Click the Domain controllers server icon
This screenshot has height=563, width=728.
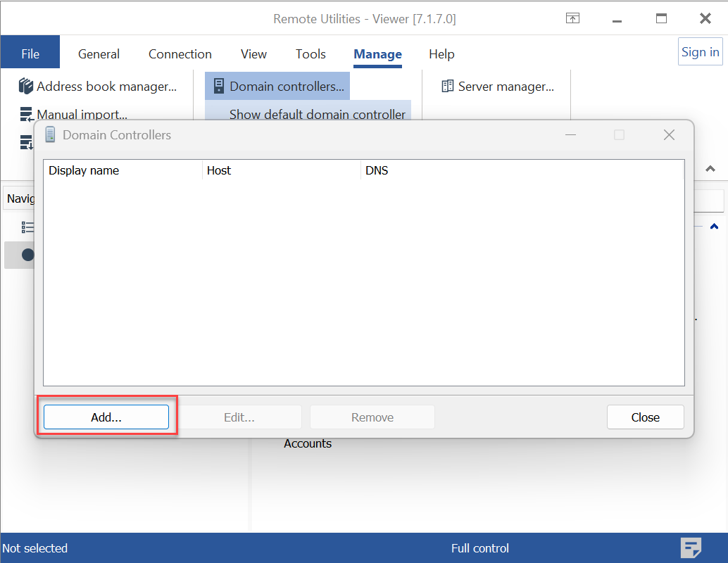[x=218, y=87]
